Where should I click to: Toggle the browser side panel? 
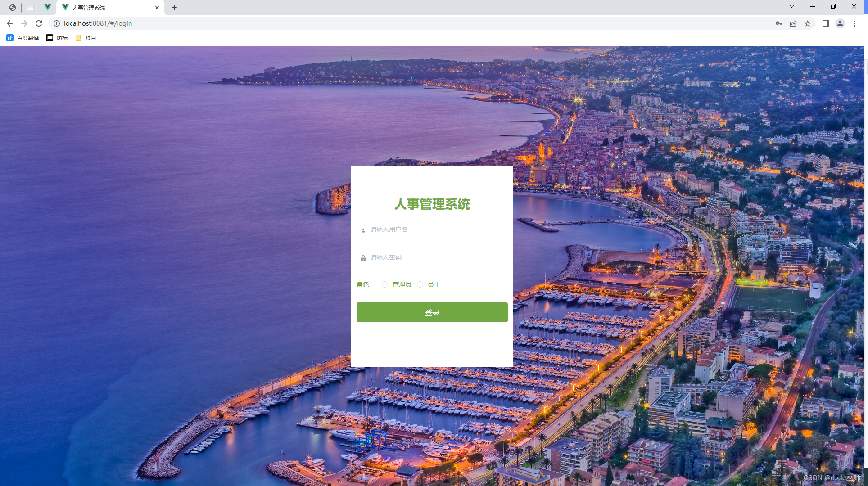(x=825, y=23)
